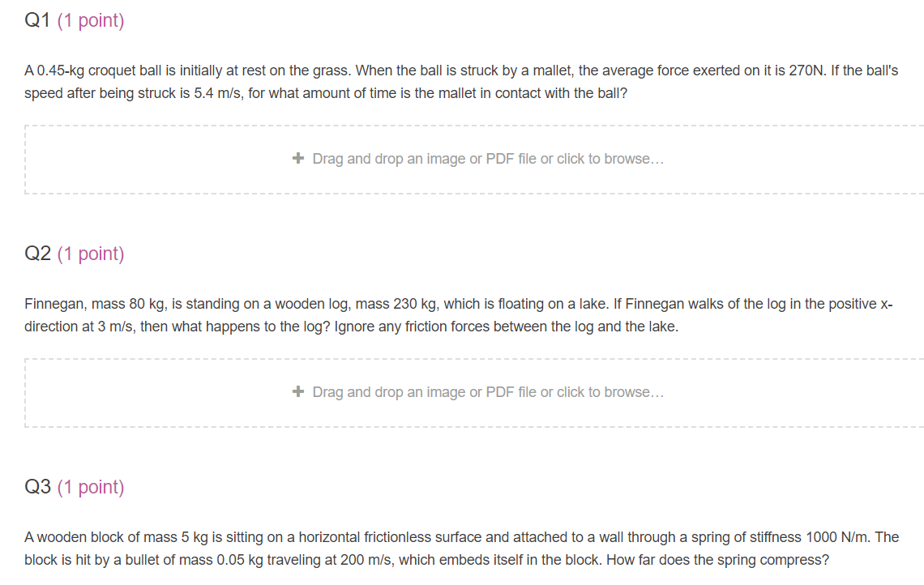Select the Q3 heading
The height and width of the screenshot is (585, 924).
36,486
